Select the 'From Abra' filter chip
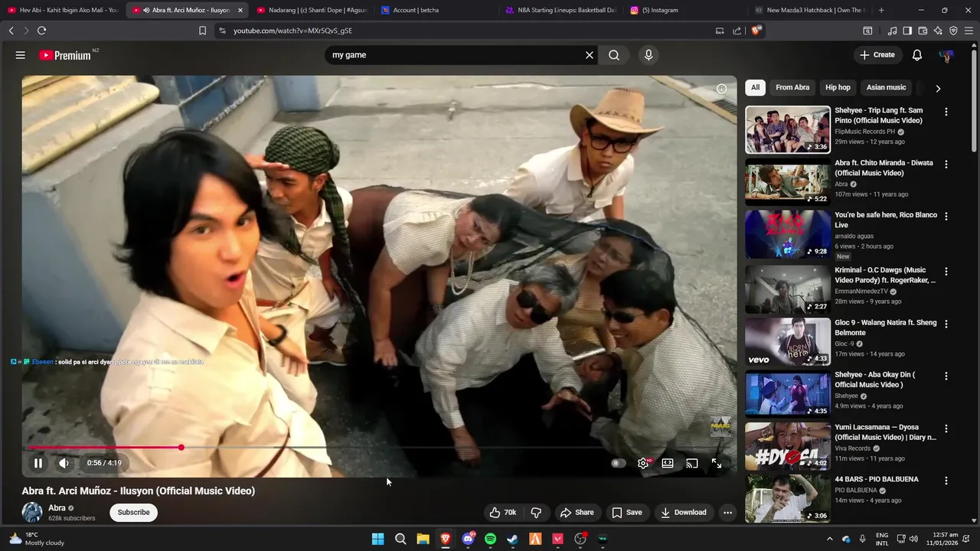This screenshot has width=980, height=551. tap(792, 87)
